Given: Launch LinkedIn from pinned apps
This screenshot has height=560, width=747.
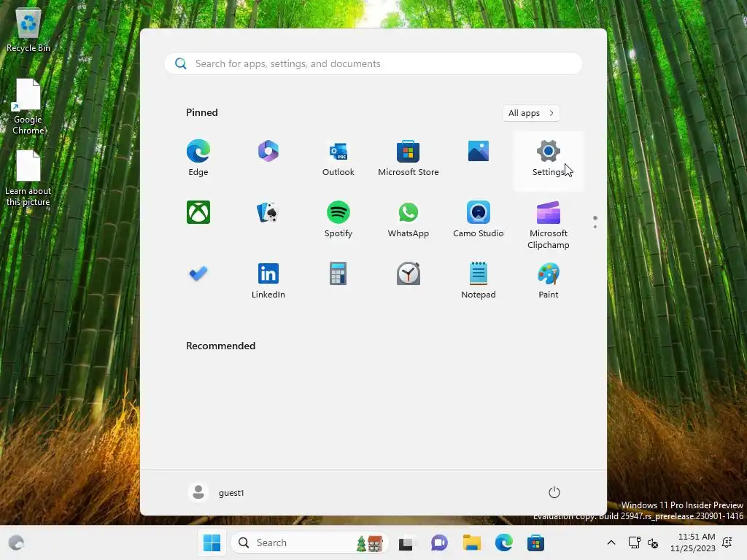Looking at the screenshot, I should [x=268, y=280].
